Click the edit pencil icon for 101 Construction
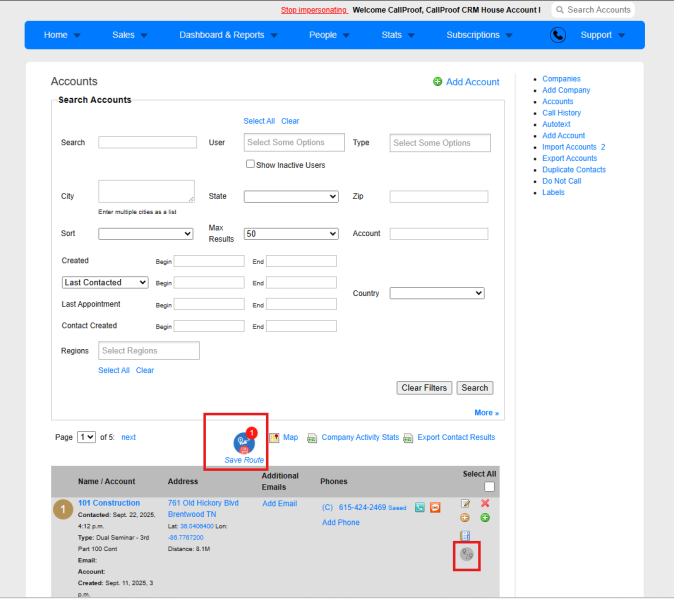 [x=465, y=503]
